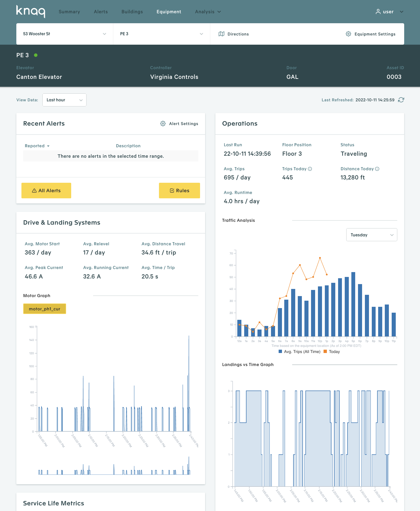Click the Equipment Settings gear icon
The height and width of the screenshot is (511, 420).
pos(348,34)
